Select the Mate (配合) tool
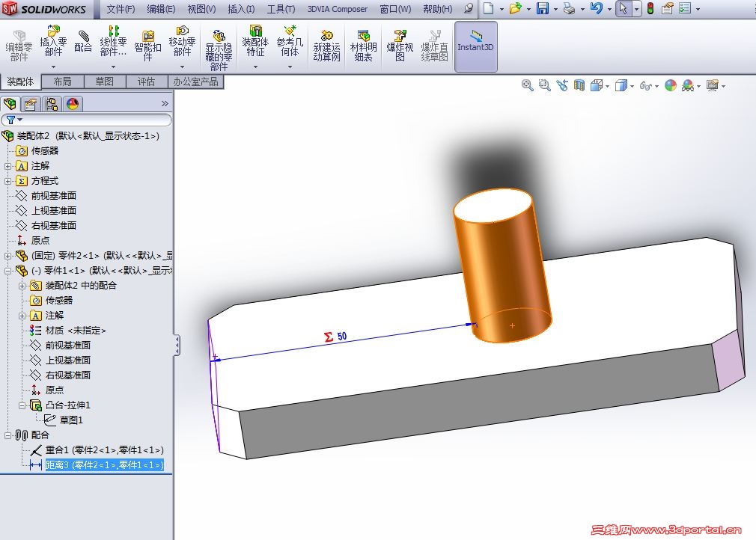This screenshot has width=756, height=540. pos(83,41)
